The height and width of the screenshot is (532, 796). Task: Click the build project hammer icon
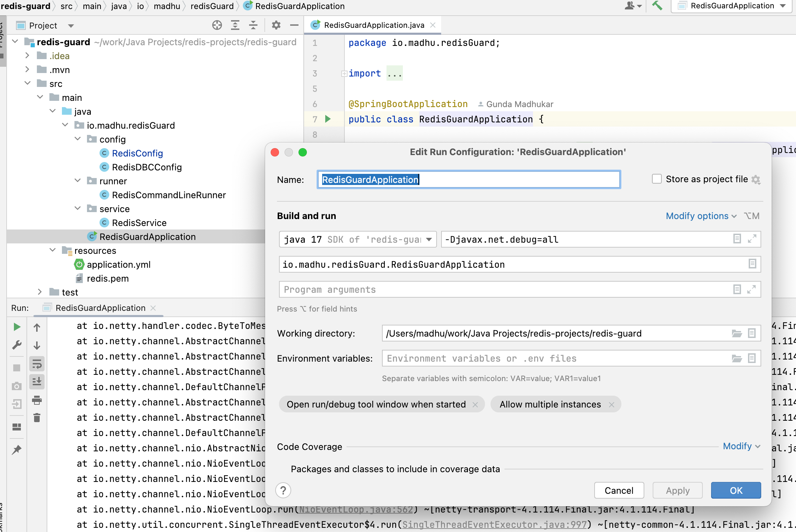pos(657,6)
